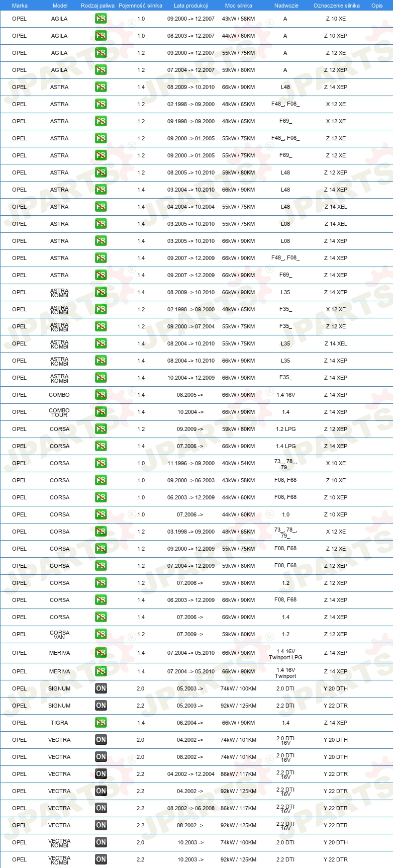Click the petrol icon for ASTRA L48 Z 14 XEL

pos(101,207)
